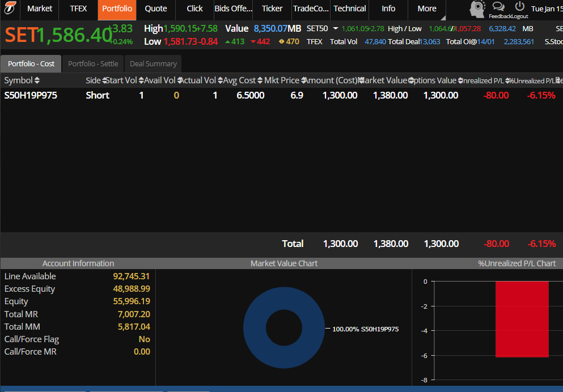Click the Total MR value 7,007.20

pyautogui.click(x=134, y=314)
